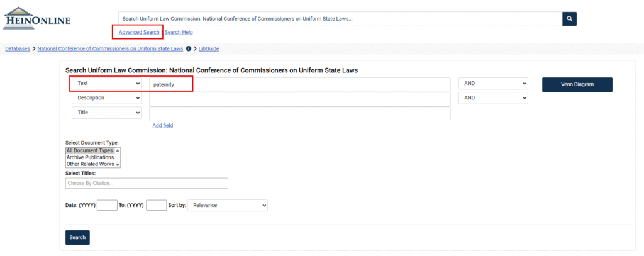Image resolution: width=644 pixels, height=256 pixels.
Task: Open the Advanced Search link
Action: coord(139,32)
